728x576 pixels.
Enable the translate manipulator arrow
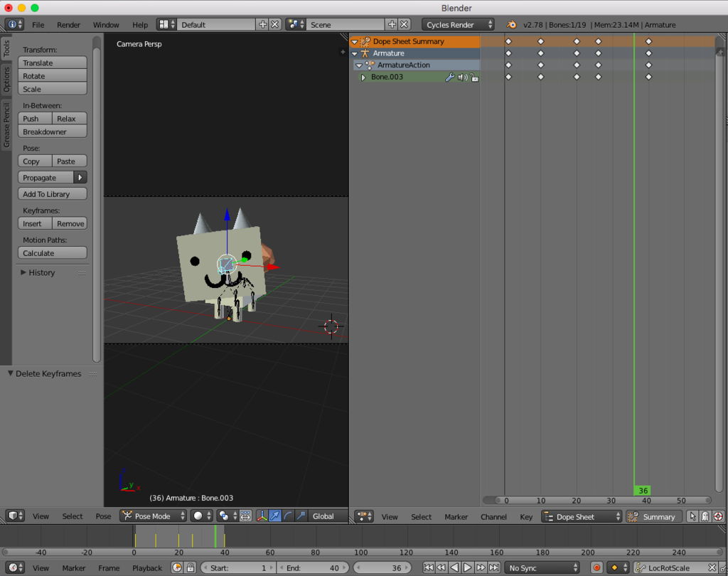tap(275, 516)
